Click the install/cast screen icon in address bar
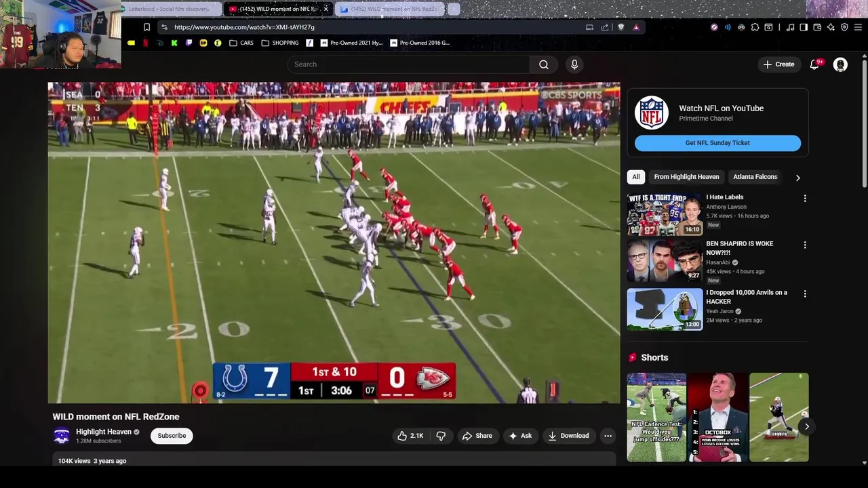Viewport: 868px width, 488px height. click(x=589, y=27)
